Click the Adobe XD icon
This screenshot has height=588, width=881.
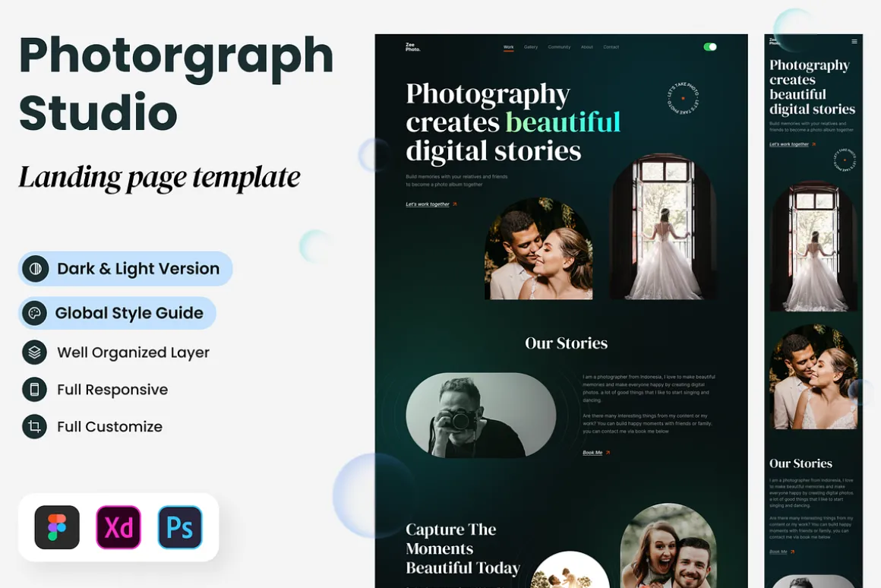click(118, 527)
